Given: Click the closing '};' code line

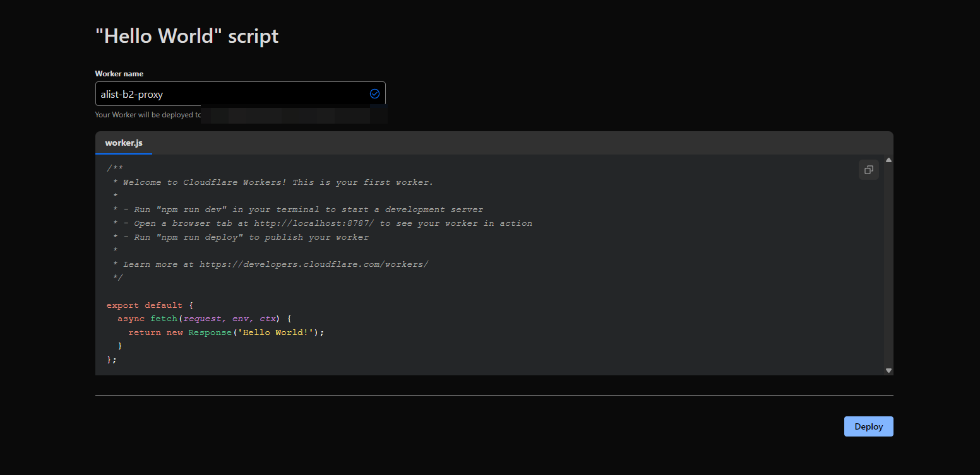Looking at the screenshot, I should click(112, 360).
